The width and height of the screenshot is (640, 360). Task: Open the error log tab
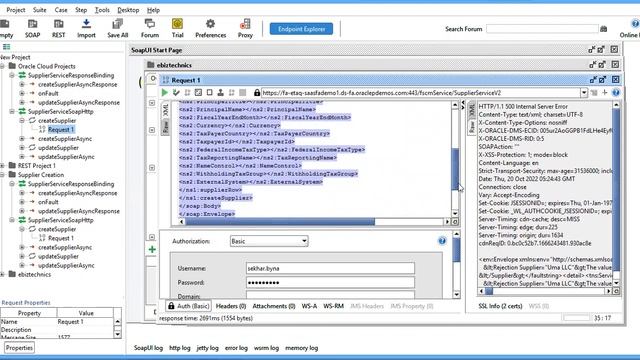[236, 348]
